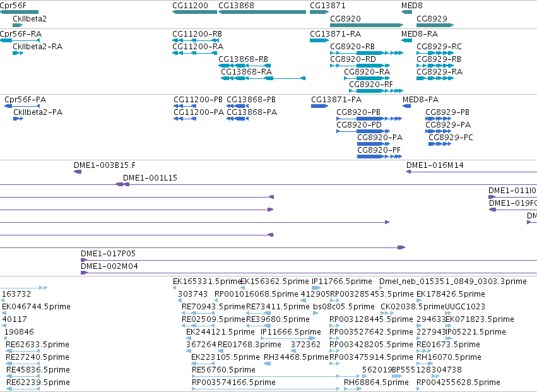Select the MED8 gene label
Viewport: 537px width, 392px height.
point(412,6)
